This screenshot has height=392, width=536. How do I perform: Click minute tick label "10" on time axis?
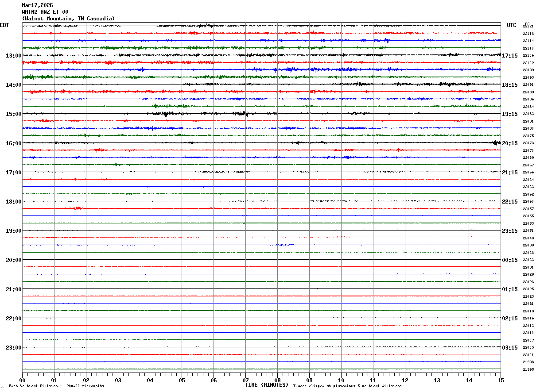point(341,380)
